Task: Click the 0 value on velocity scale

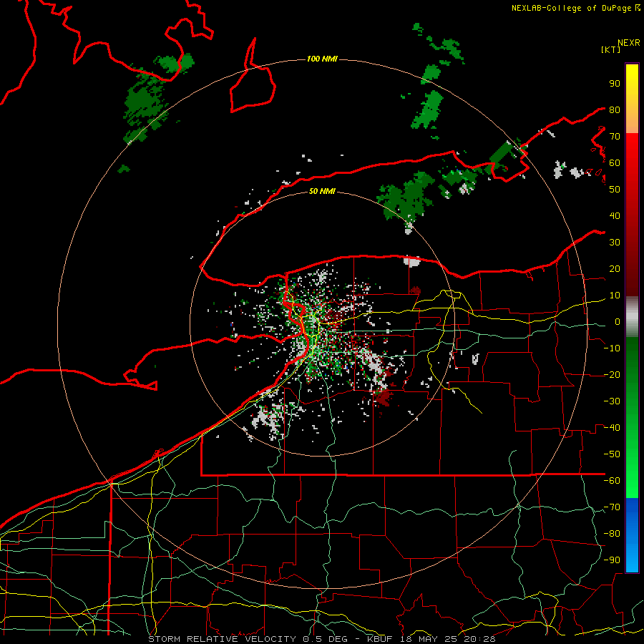Action: (x=618, y=322)
